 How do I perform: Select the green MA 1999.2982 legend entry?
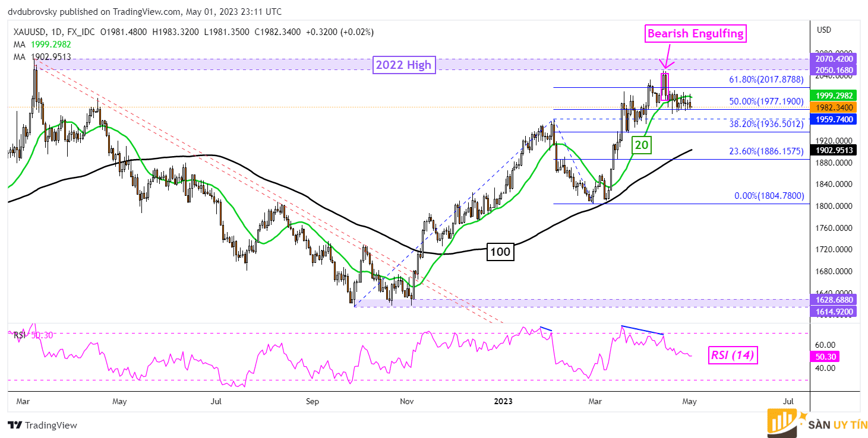pyautogui.click(x=43, y=45)
